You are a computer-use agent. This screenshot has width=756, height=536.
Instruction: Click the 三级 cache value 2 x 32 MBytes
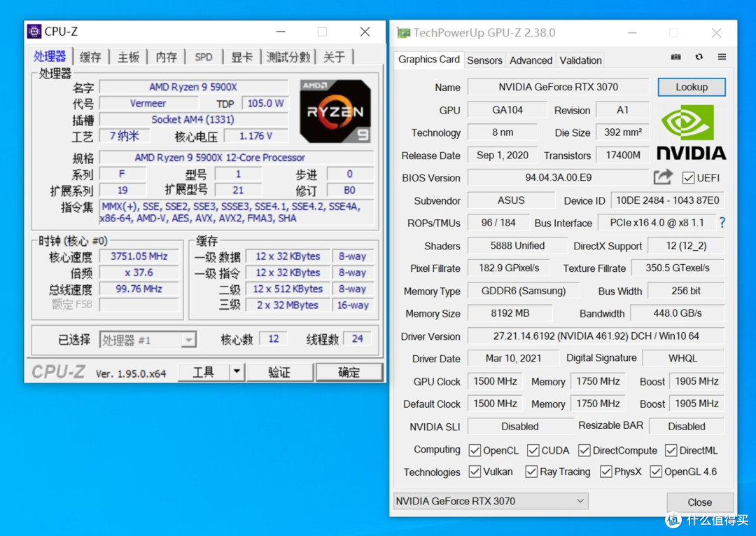tap(288, 305)
